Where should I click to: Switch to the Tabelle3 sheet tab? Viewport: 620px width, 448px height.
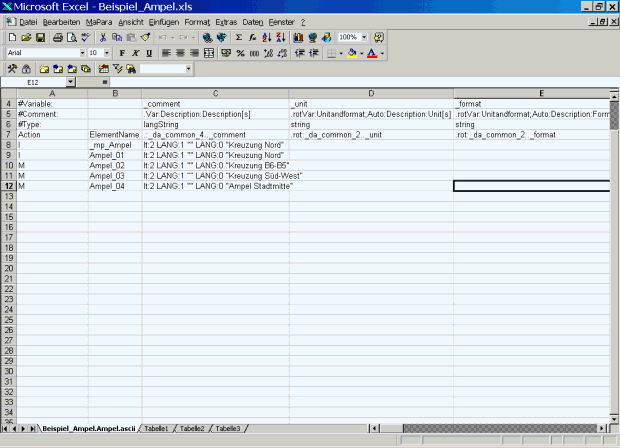228,429
